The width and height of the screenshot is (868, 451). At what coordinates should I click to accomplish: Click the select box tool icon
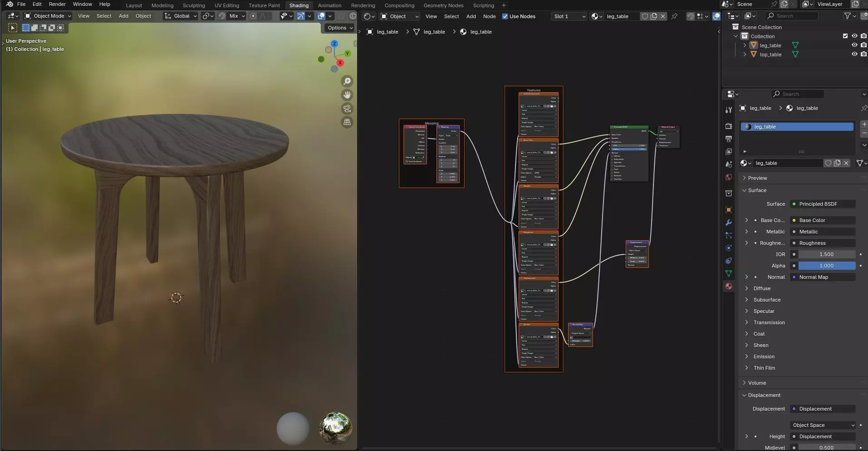(13, 28)
